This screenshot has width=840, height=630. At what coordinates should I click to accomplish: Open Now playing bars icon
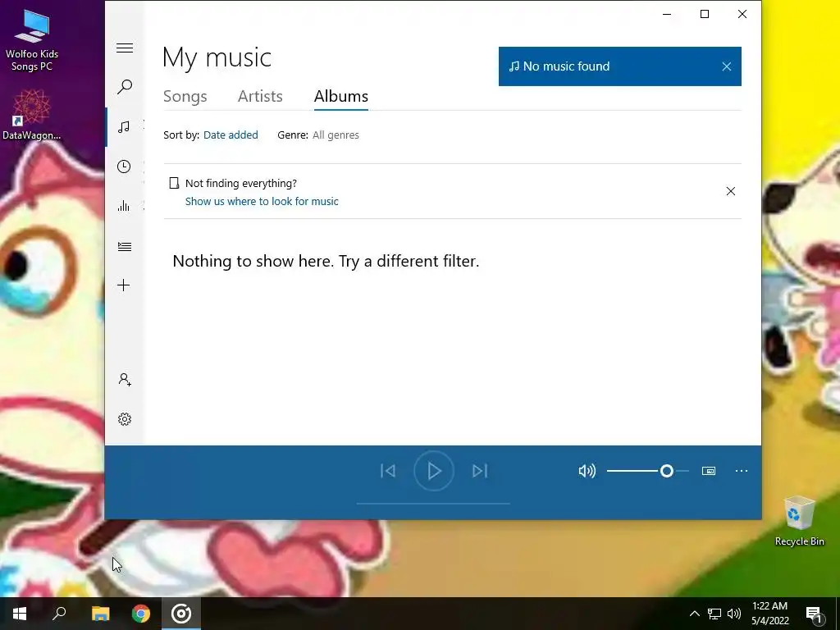(125, 206)
